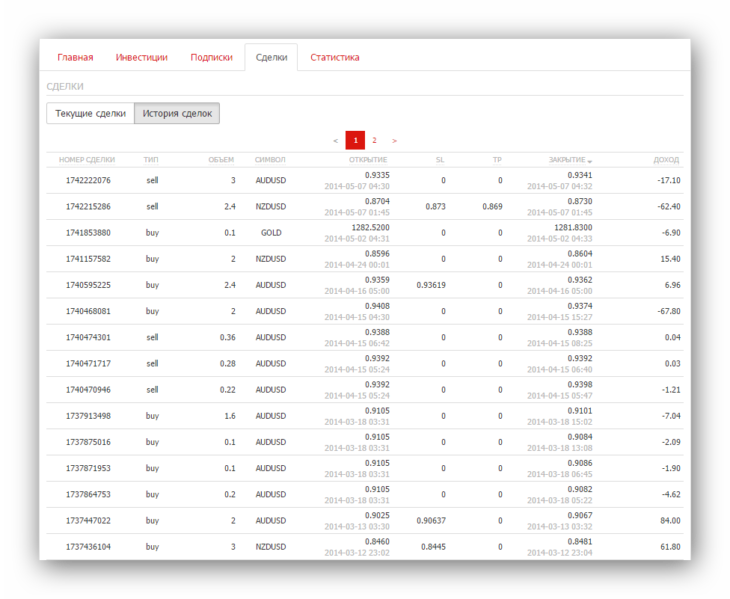Click deal number 1740468081
Viewport: 730px width, 599px height.
pyautogui.click(x=88, y=311)
